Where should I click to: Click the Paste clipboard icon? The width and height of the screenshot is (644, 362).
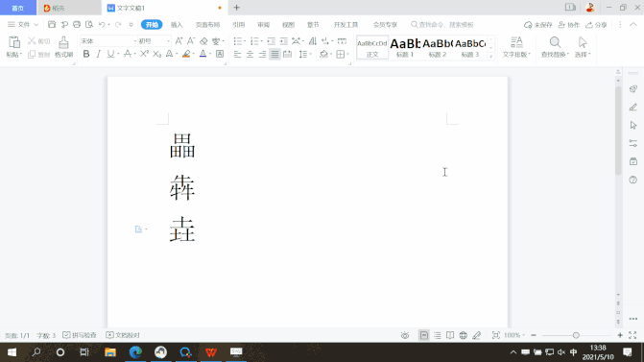coord(14,42)
